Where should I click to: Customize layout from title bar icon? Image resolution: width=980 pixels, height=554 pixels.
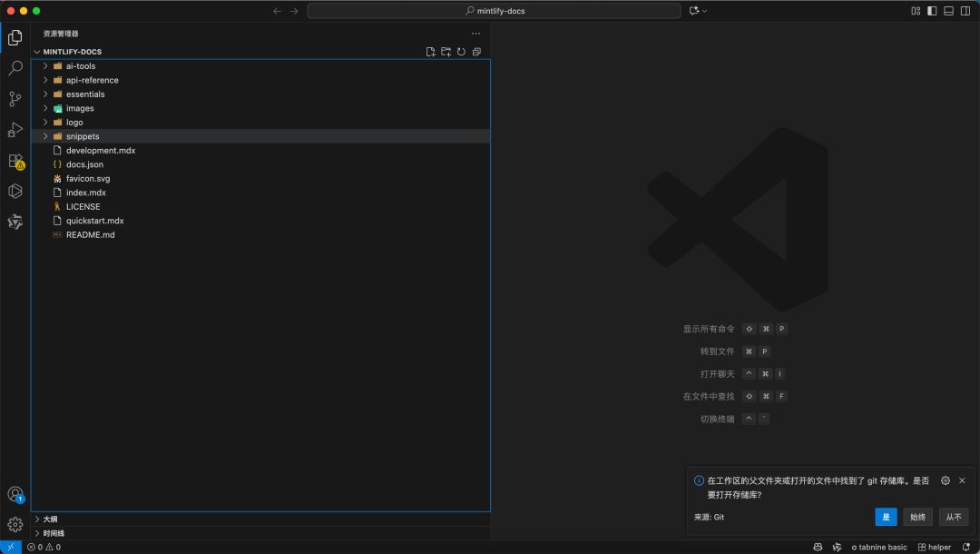click(x=916, y=11)
